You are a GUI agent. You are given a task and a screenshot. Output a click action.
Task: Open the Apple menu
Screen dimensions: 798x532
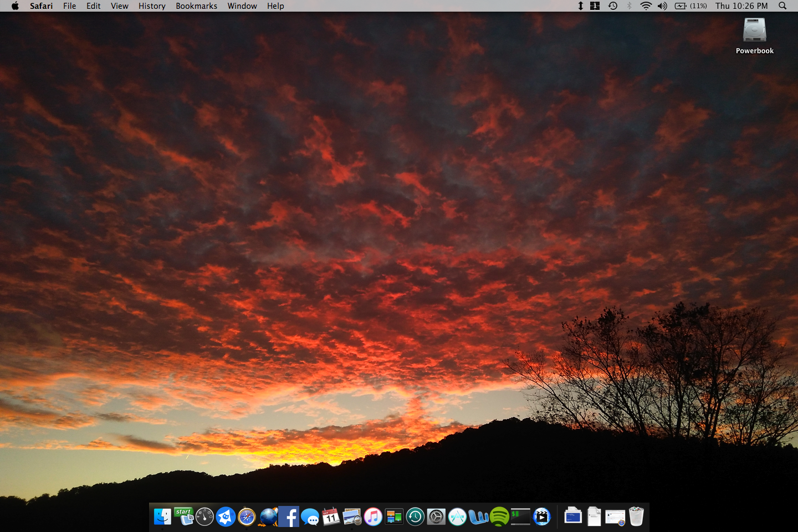point(15,6)
